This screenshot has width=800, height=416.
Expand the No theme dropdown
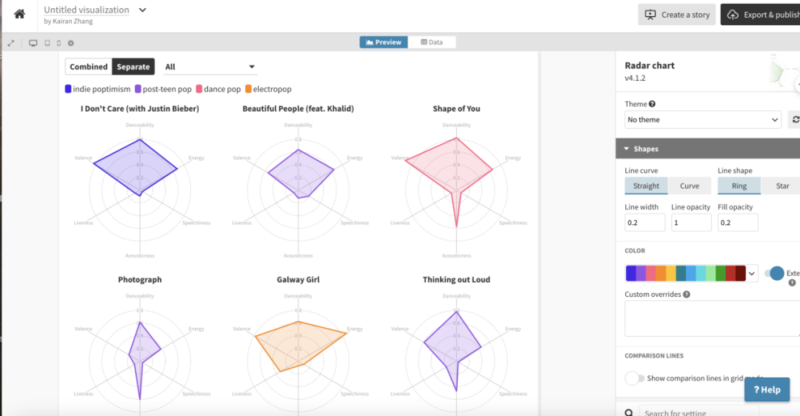[702, 119]
